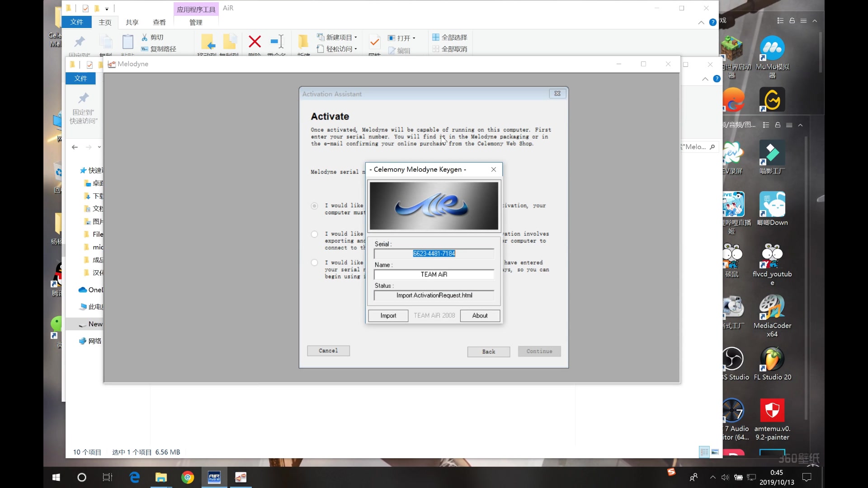This screenshot has width=868, height=488.
Task: Close the Activation Assistant dialog
Action: pos(557,94)
